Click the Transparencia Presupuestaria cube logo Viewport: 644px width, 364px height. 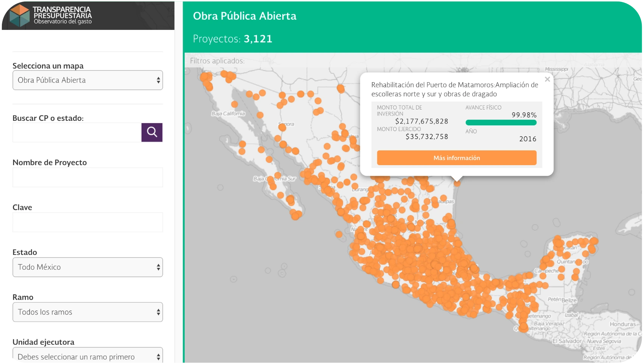19,16
